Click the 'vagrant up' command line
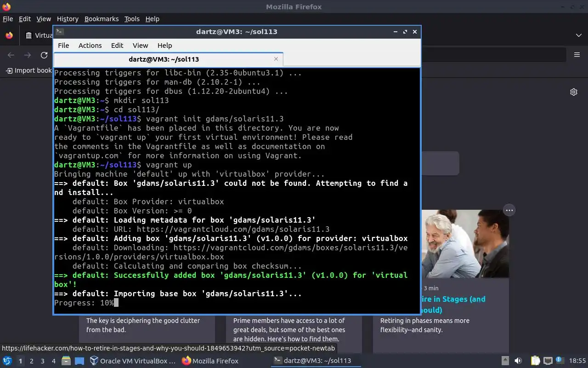 click(123, 165)
